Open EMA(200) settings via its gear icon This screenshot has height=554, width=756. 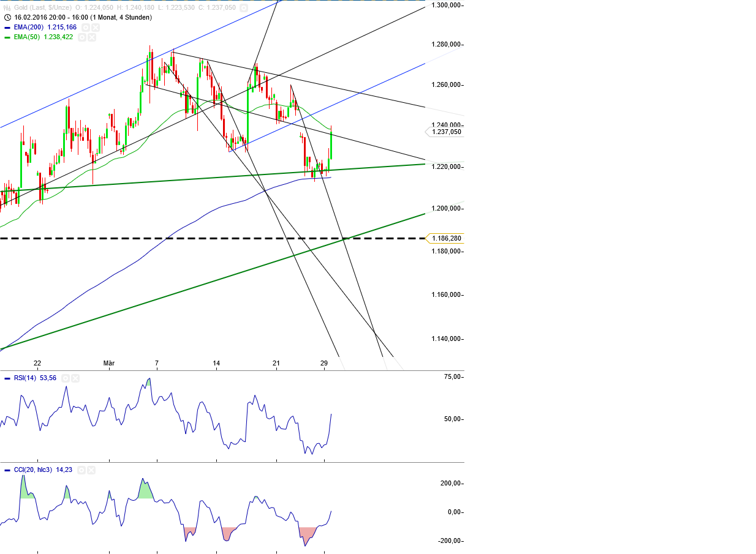[85, 27]
